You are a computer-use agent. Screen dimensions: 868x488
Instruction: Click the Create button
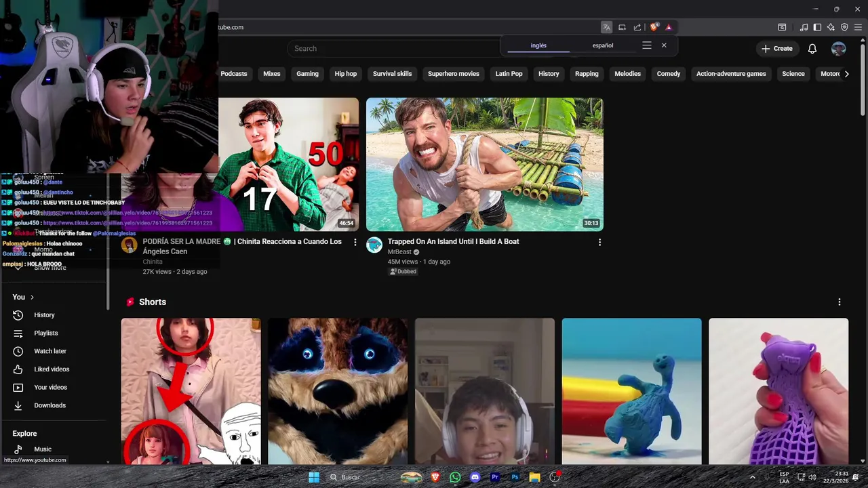click(x=776, y=49)
